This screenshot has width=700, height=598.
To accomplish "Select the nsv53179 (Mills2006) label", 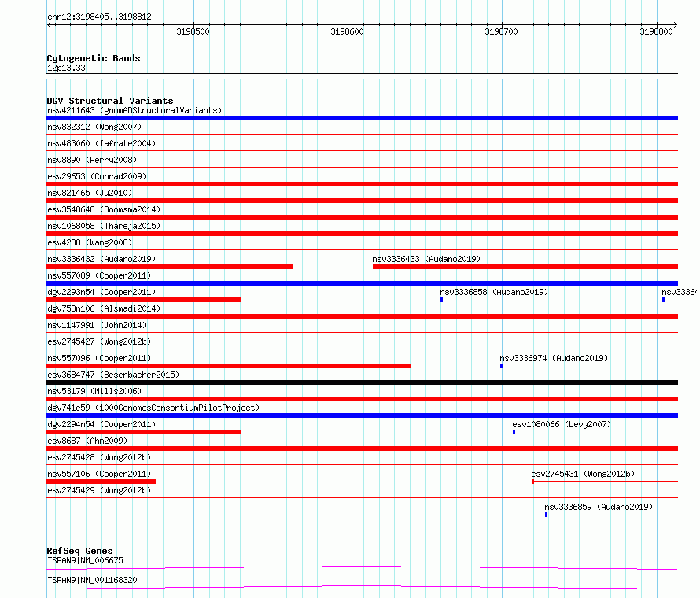I will click(94, 391).
